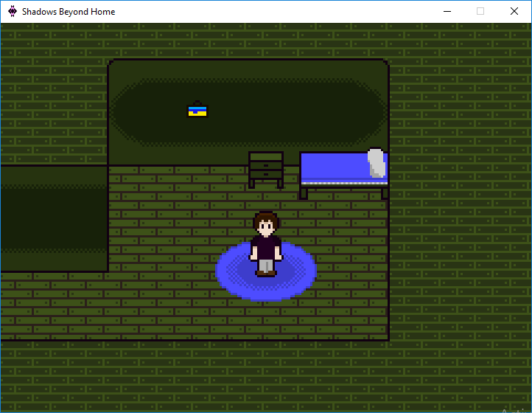
Task: Click the dark green nightstand dresser
Action: (266, 170)
